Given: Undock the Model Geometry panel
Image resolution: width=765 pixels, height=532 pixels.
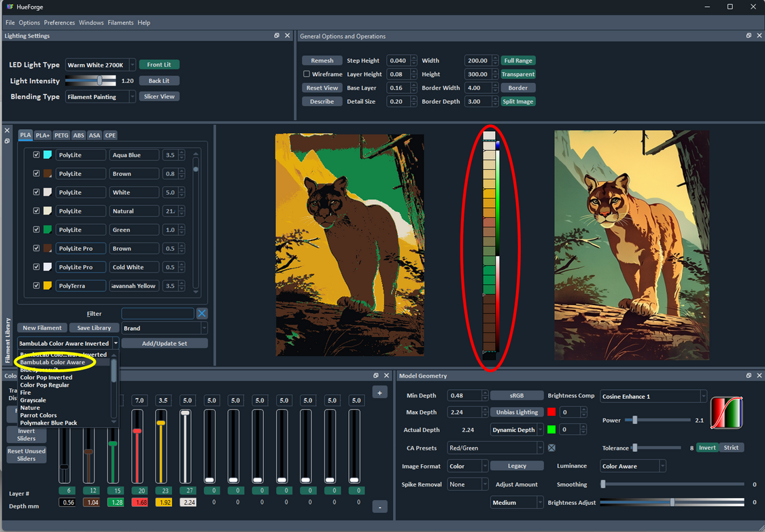Looking at the screenshot, I should pyautogui.click(x=749, y=375).
